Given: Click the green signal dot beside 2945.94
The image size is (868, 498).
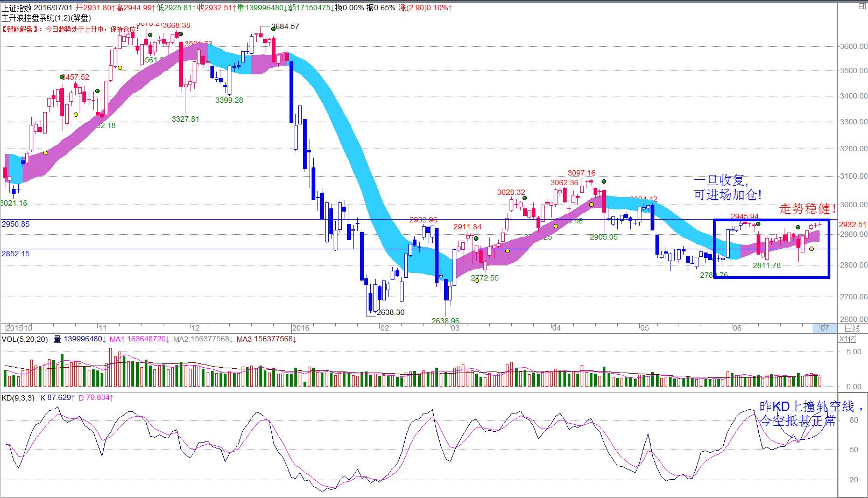Looking at the screenshot, I should [x=758, y=224].
